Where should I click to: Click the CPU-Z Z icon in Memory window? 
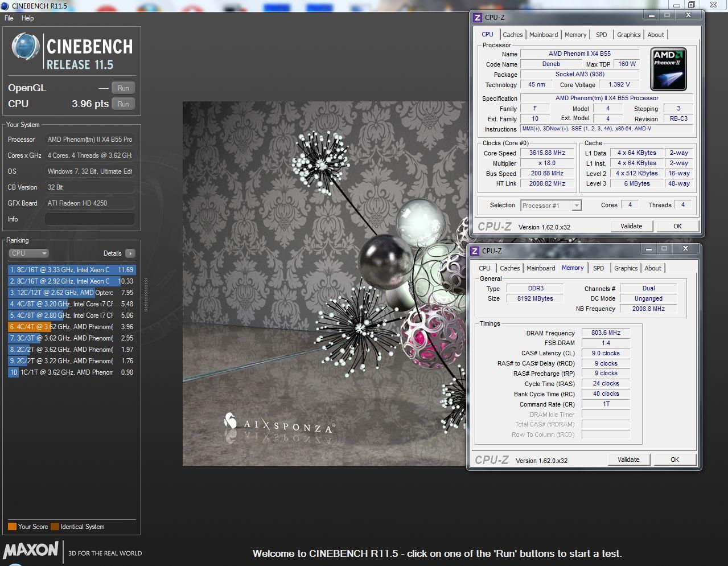click(475, 251)
